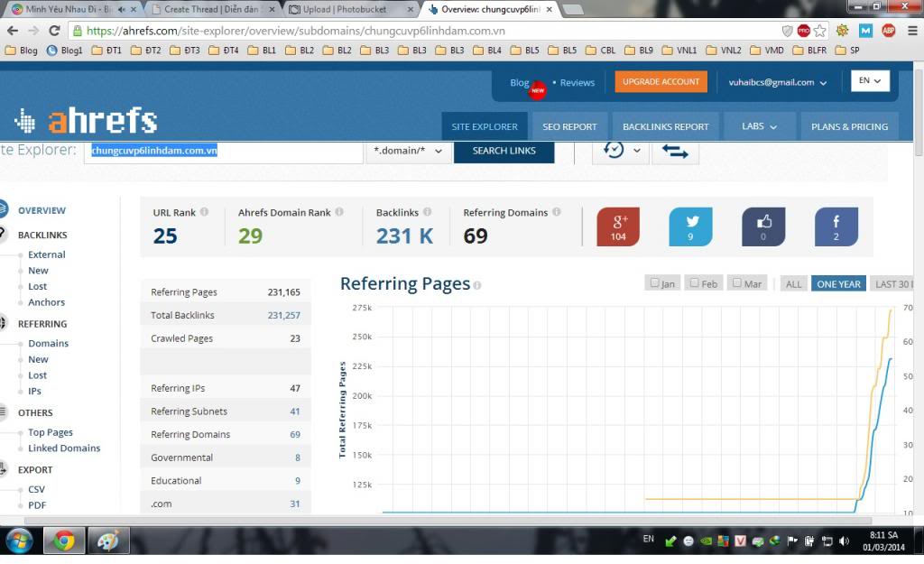This screenshot has height=564, width=924.
Task: Open External backlinks in sidebar
Action: (x=47, y=254)
